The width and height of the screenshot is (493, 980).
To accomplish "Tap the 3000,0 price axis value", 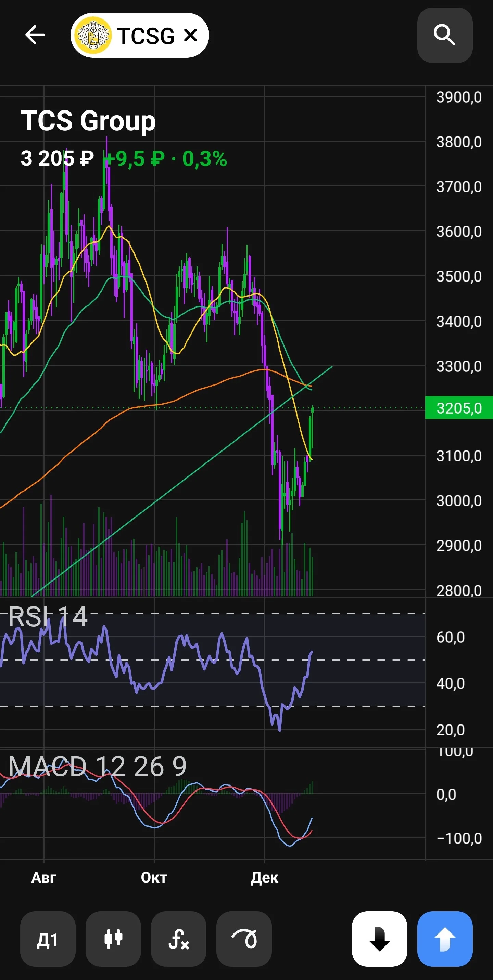I will click(459, 501).
